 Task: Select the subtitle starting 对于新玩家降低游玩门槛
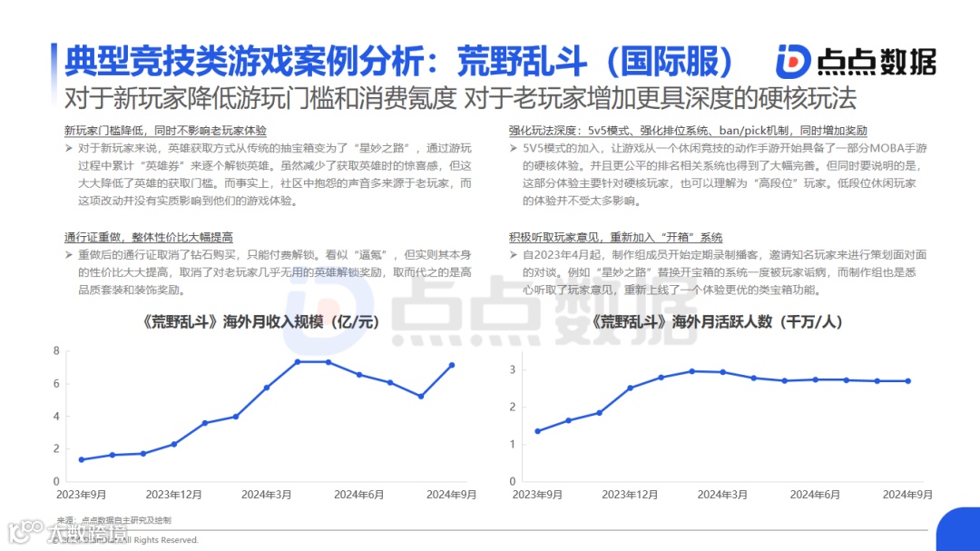point(460,98)
